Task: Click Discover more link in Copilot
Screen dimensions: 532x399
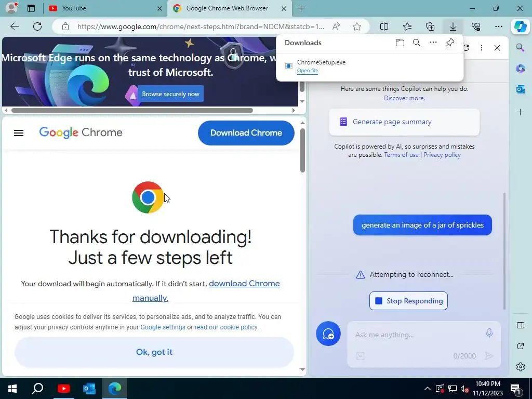Action: (404, 98)
